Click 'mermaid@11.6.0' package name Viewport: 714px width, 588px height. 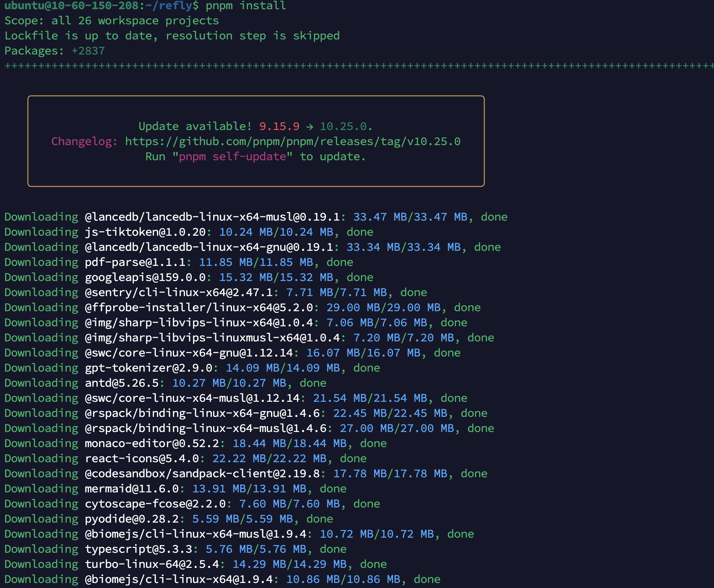pyautogui.click(x=132, y=489)
